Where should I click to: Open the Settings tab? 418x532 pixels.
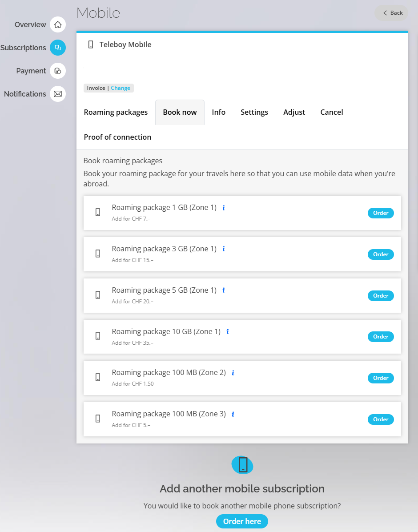tap(254, 112)
